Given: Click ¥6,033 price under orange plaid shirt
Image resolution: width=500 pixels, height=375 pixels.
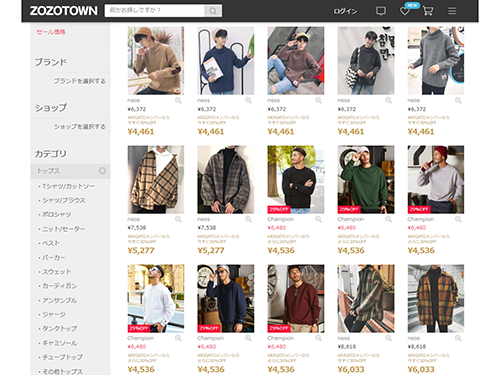Looking at the screenshot, I should tap(421, 369).
